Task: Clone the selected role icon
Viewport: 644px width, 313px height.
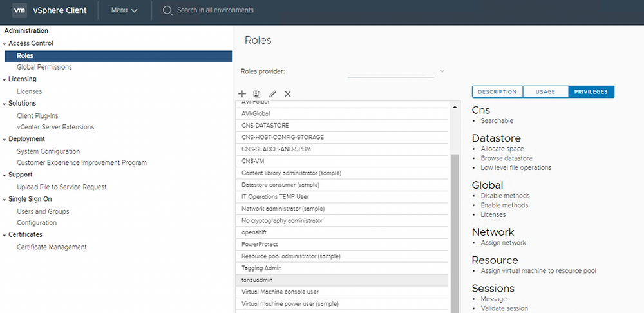Action: coord(257,93)
